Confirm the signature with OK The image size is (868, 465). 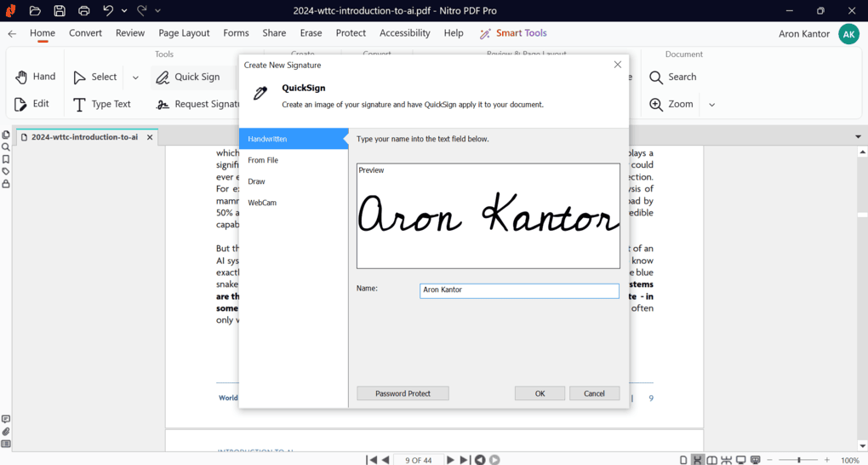coord(540,393)
